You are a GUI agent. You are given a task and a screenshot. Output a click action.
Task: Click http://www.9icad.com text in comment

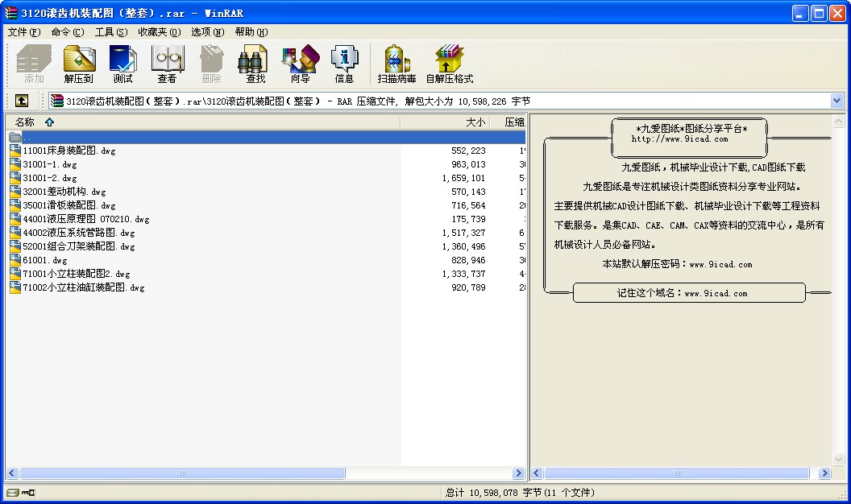(x=679, y=139)
